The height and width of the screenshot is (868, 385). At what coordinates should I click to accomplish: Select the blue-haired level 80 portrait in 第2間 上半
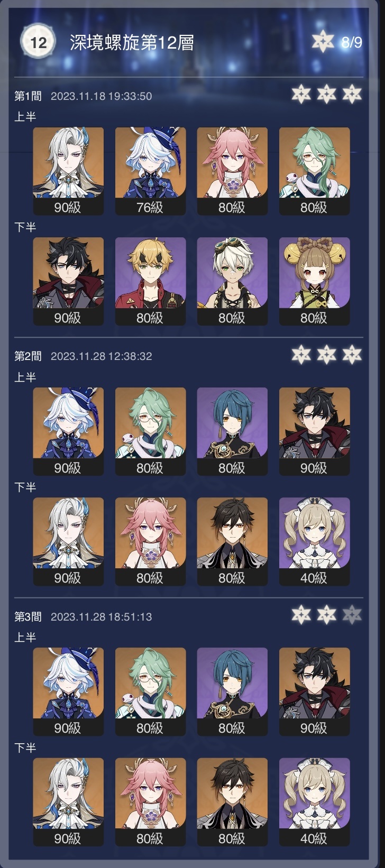coord(232,431)
